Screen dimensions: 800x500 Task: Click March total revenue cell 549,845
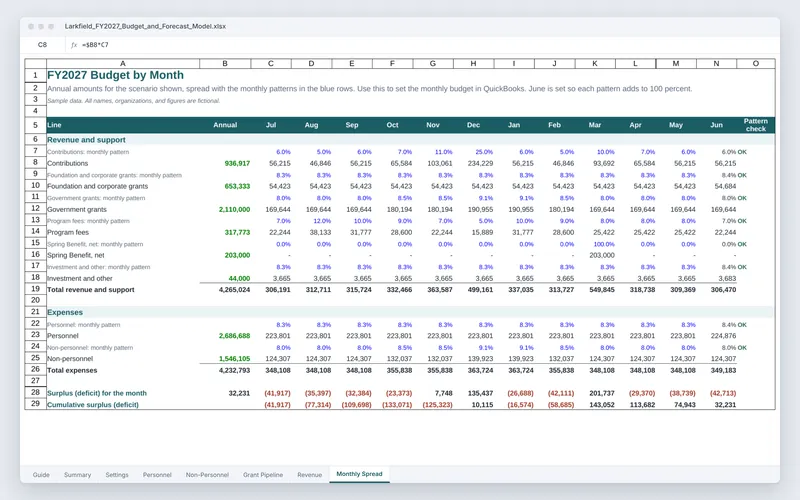[602, 289]
